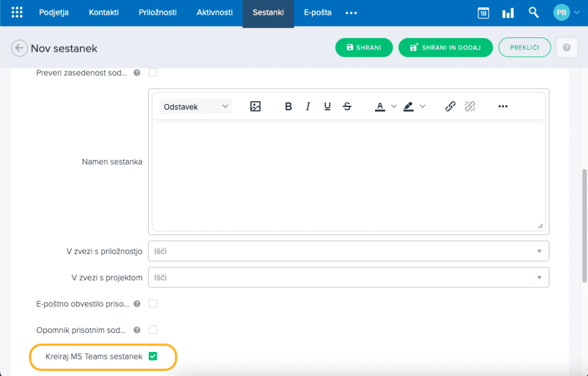
Task: Open the Priložnosti tab
Action: point(157,13)
